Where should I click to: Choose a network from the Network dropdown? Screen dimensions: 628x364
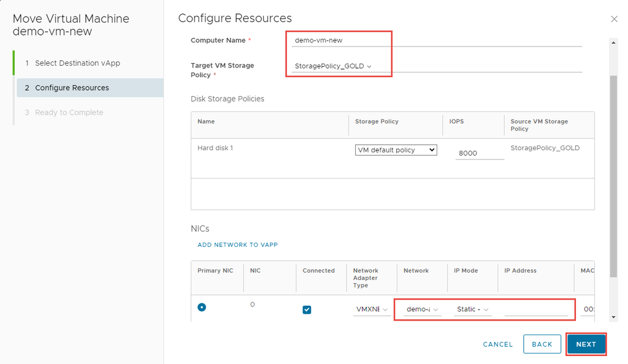point(423,309)
